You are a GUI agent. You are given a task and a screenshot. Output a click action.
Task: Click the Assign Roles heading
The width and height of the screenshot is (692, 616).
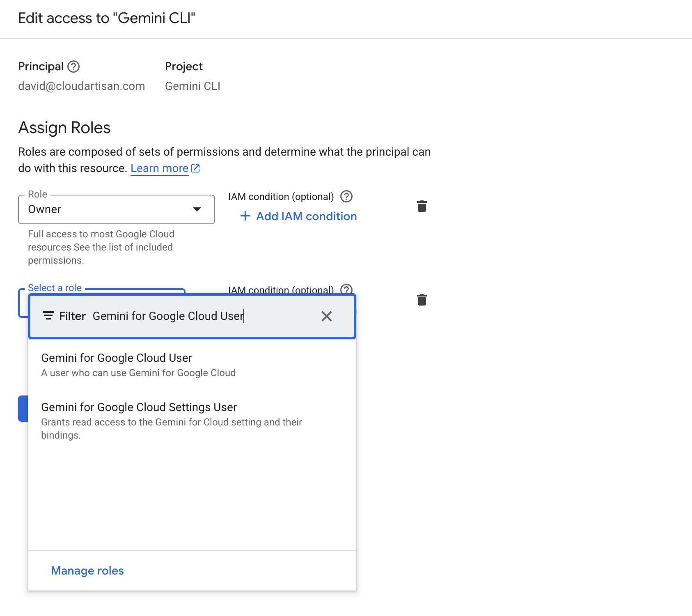(64, 128)
